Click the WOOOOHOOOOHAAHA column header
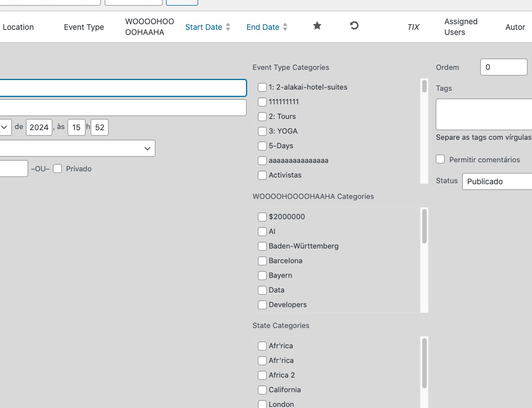Screen dimensions: 532x408 click(150, 27)
